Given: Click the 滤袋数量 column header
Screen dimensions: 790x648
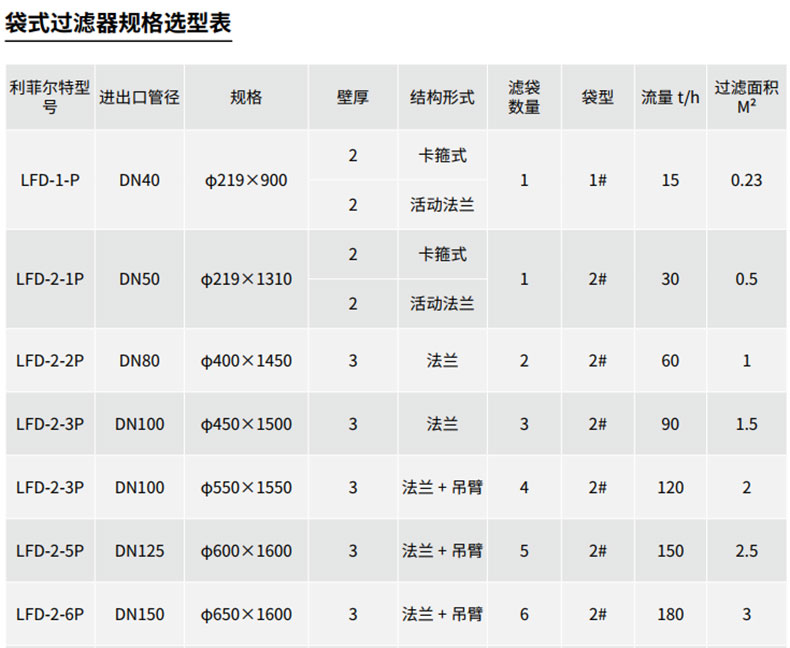Looking at the screenshot, I should 524,97.
